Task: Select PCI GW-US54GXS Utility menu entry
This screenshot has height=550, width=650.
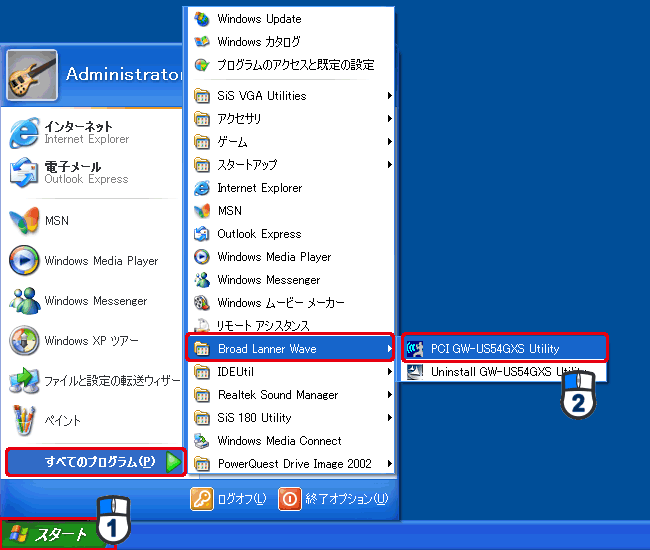Action: (x=504, y=349)
